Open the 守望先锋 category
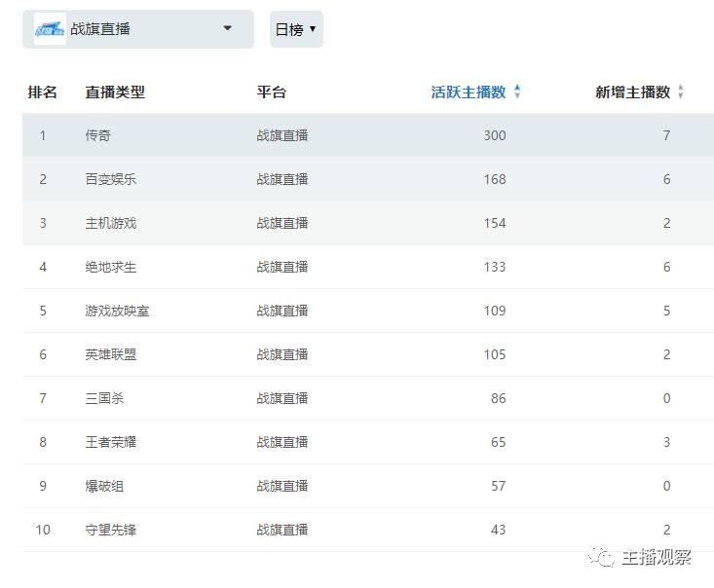 click(111, 530)
